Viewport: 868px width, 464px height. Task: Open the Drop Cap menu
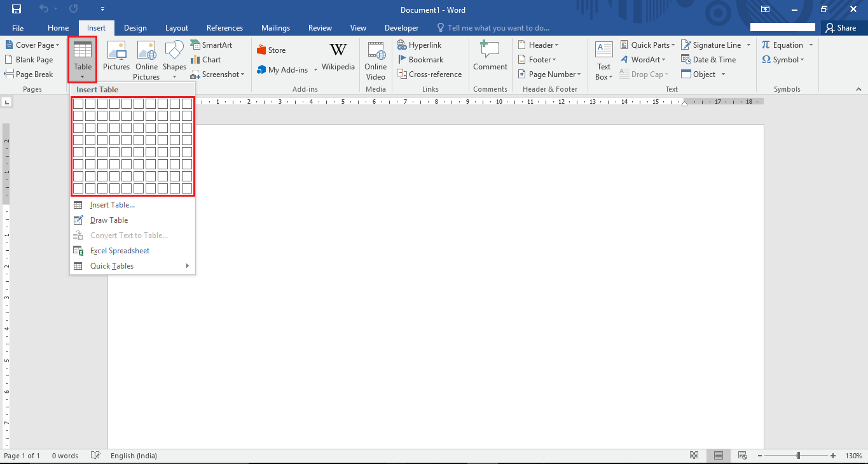tap(644, 74)
